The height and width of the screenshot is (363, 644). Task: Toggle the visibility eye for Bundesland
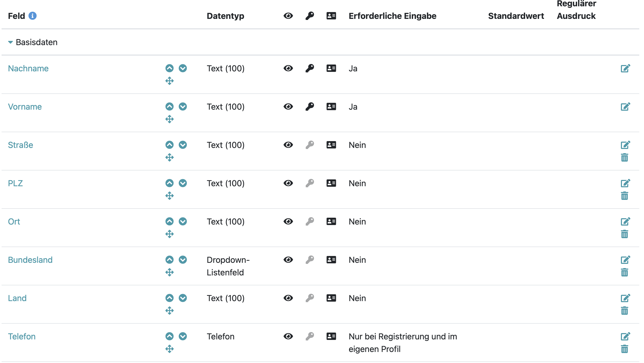288,260
